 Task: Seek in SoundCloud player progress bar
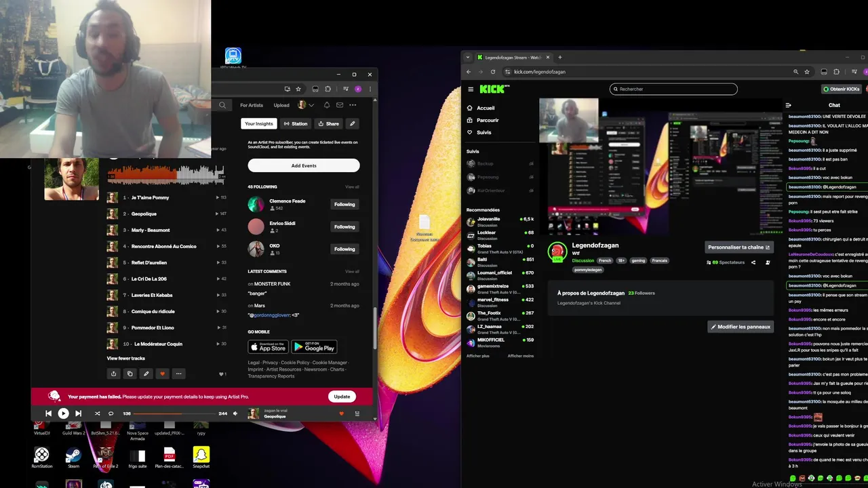175,413
